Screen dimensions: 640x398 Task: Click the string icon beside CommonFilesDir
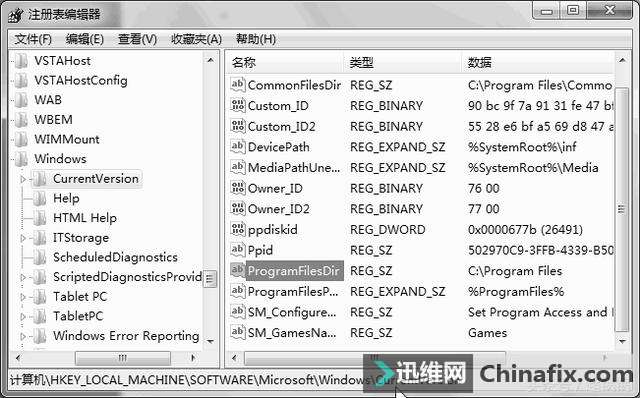238,84
